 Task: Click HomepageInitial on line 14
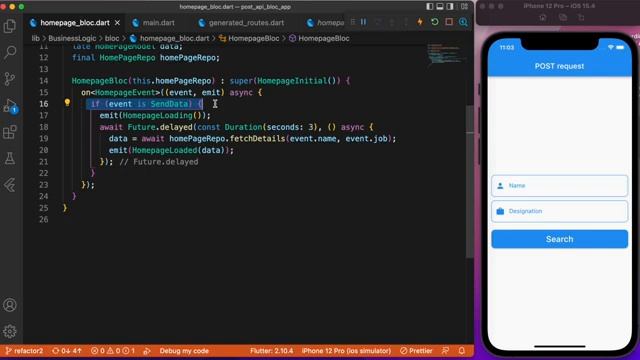(x=292, y=81)
